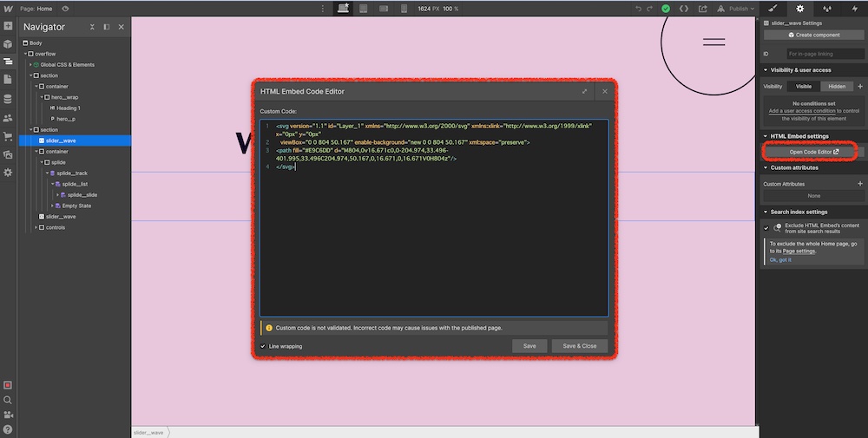The height and width of the screenshot is (438, 868).
Task: Open the Pages panel
Action: [x=8, y=80]
